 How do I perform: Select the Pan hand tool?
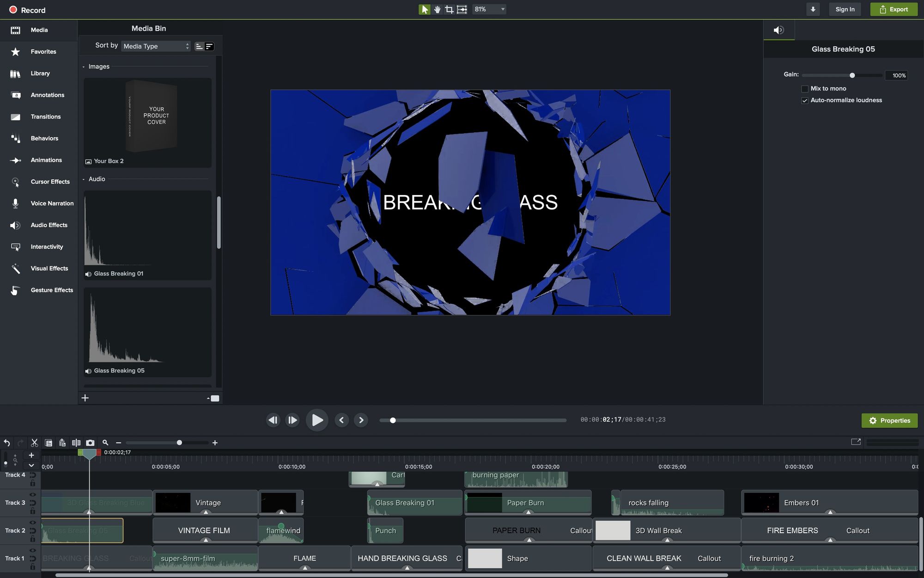[437, 9]
